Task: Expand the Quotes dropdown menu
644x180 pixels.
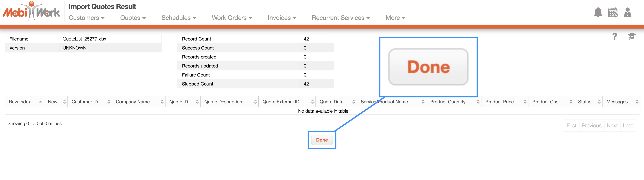Action: (x=133, y=18)
